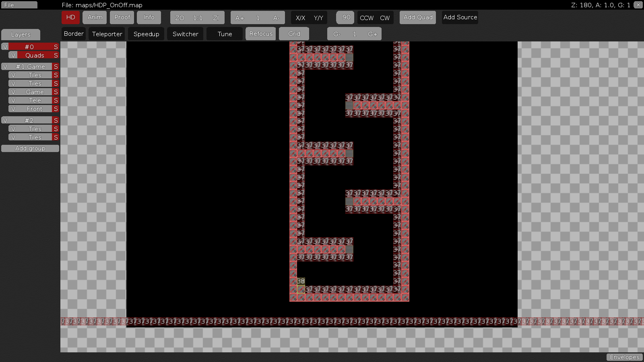
Task: Flip vertically with the Y/Y button
Action: coord(318,18)
